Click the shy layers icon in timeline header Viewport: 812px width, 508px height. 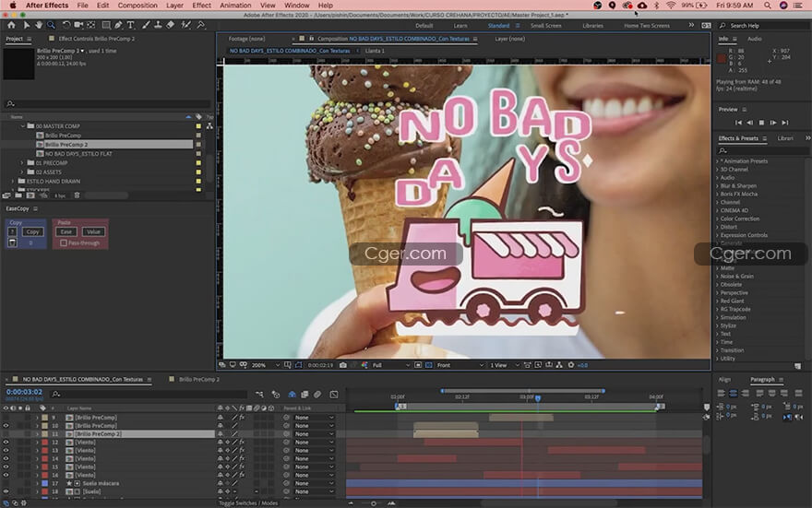point(293,395)
